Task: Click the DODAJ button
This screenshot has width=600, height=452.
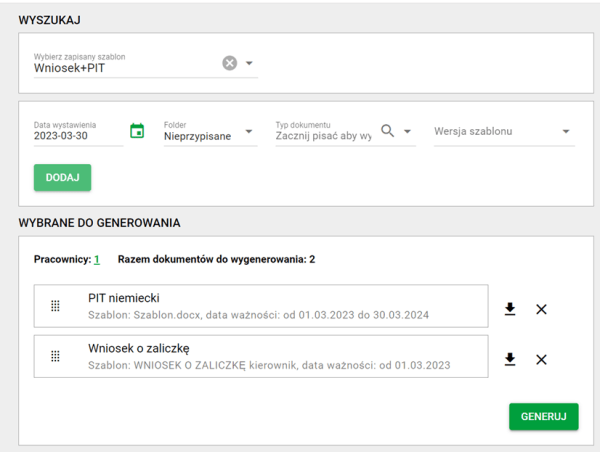Action: coord(62,178)
